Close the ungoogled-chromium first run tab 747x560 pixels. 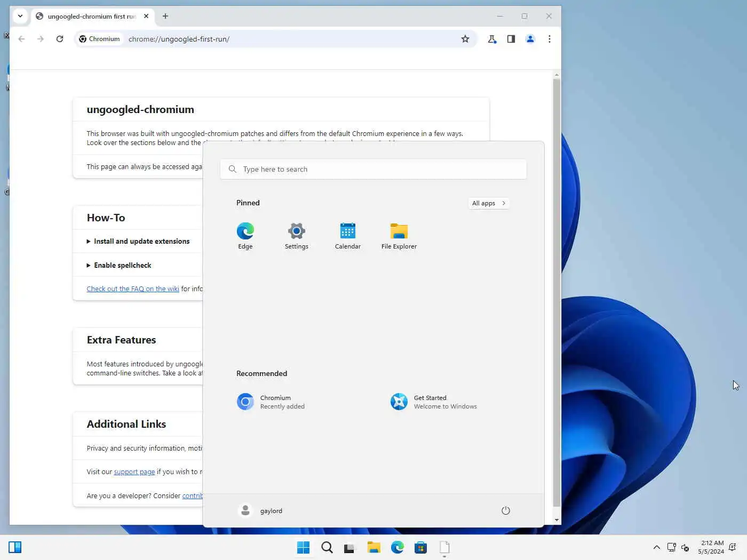pyautogui.click(x=146, y=16)
